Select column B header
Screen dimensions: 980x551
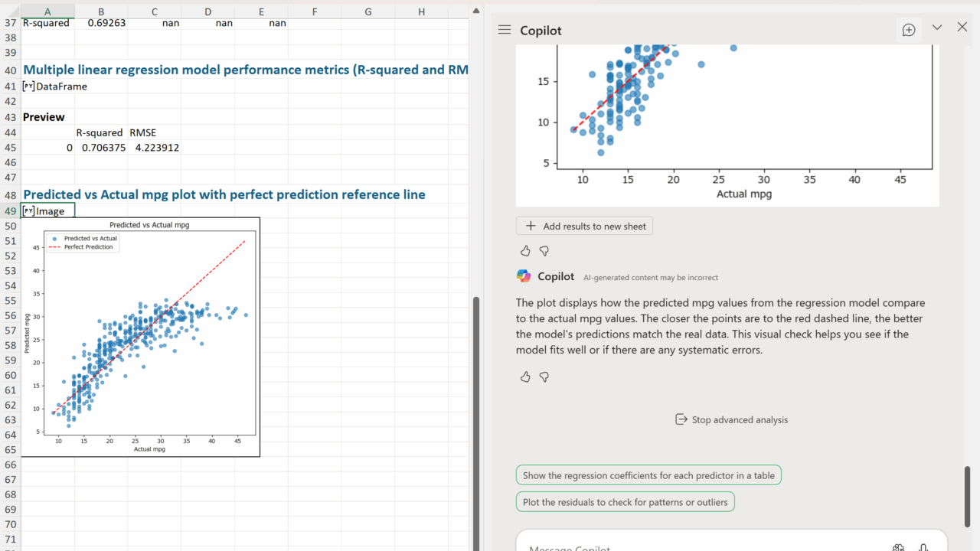coord(101,11)
